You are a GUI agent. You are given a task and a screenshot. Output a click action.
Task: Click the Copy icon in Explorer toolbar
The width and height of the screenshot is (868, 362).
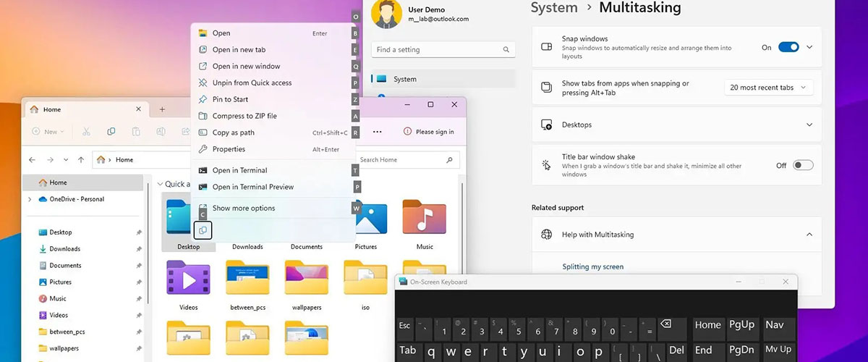111,132
